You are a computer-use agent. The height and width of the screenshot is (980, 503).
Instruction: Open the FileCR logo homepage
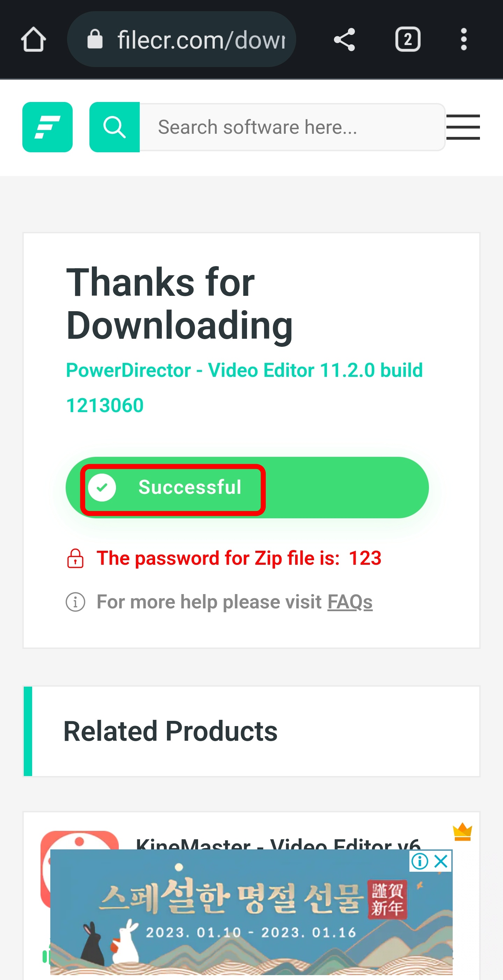click(x=48, y=127)
